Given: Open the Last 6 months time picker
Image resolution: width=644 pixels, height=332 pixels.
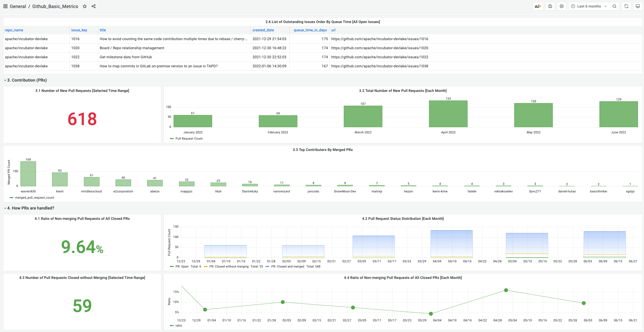Looking at the screenshot, I should pyautogui.click(x=589, y=6).
